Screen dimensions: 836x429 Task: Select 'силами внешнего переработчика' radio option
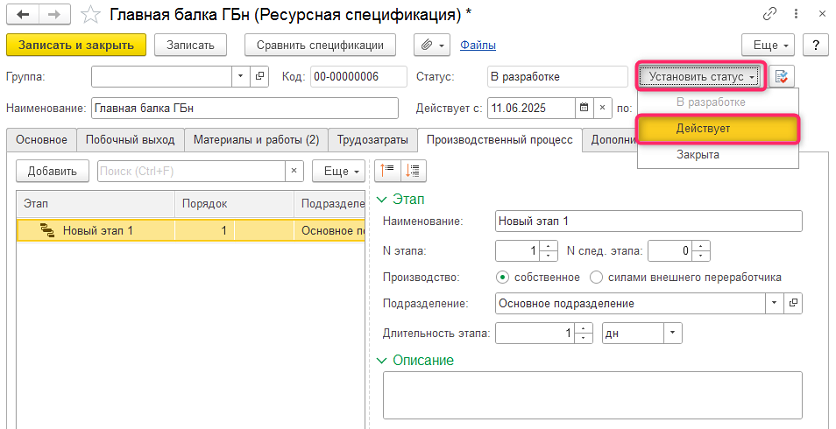(596, 277)
